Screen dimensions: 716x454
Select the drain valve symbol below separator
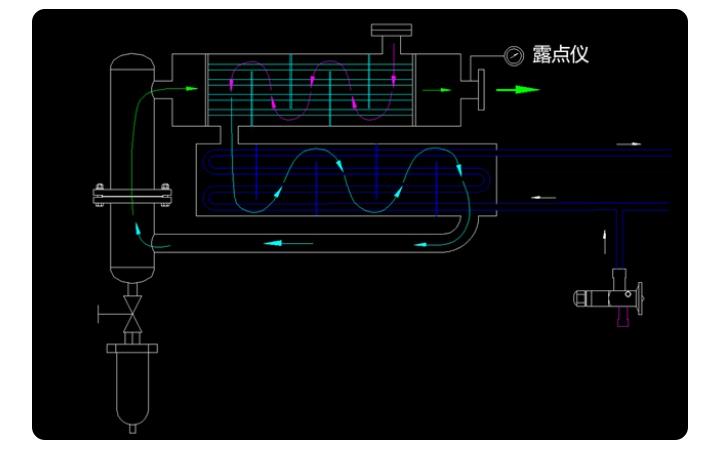pyautogui.click(x=132, y=316)
